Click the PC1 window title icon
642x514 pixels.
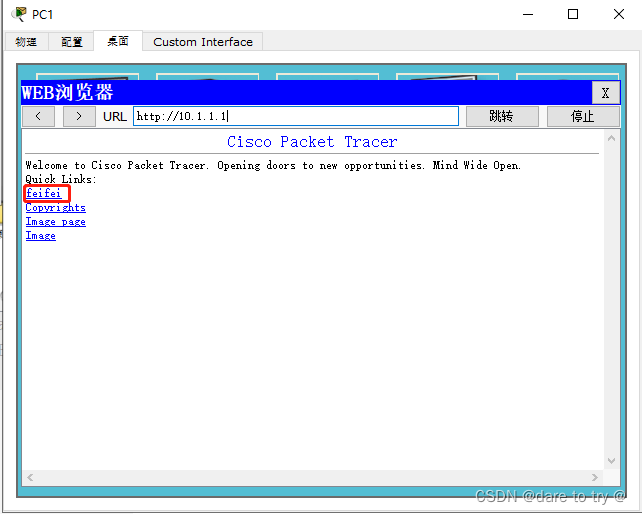[x=19, y=14]
